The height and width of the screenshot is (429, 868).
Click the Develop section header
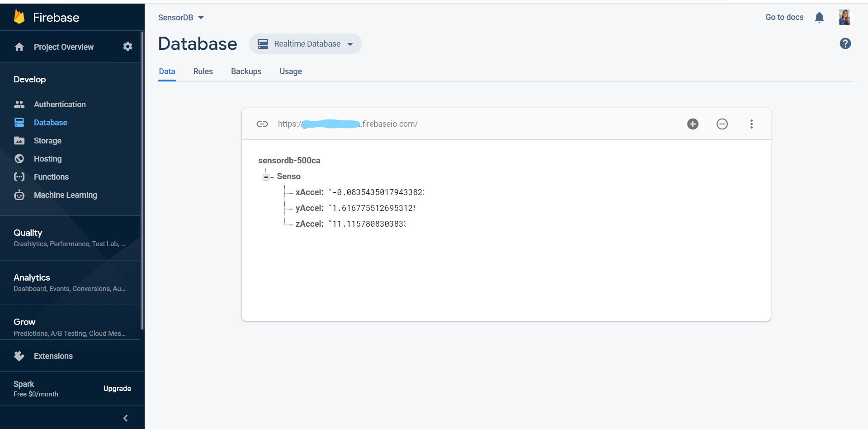click(x=30, y=80)
